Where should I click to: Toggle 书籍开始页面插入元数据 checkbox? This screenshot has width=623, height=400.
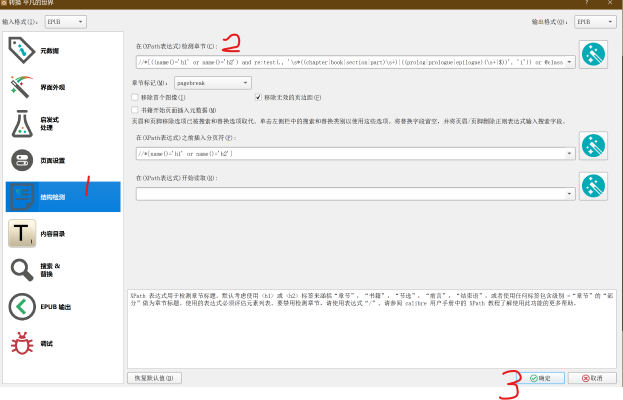pos(135,110)
